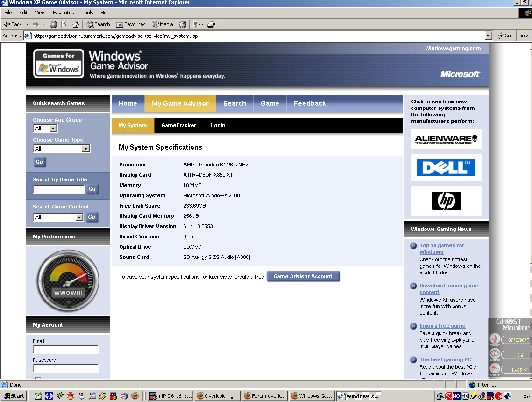Click the Mail icon in toolbar
The image size is (532, 402).
coord(198,24)
